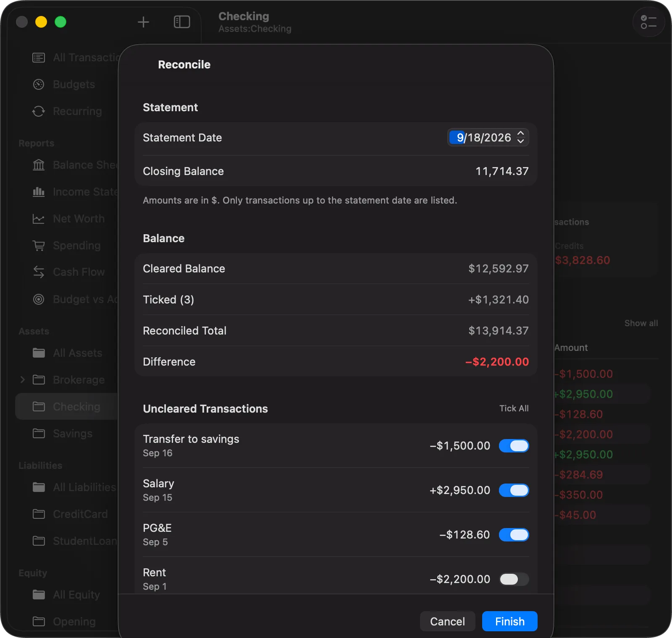Screen dimensions: 672x638
Task: Click the Cash Flow arrows icon
Action: tap(39, 272)
